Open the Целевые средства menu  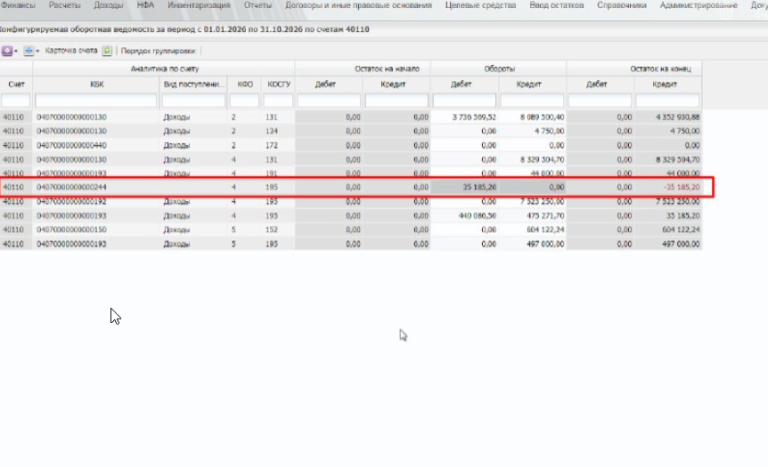click(x=480, y=5)
